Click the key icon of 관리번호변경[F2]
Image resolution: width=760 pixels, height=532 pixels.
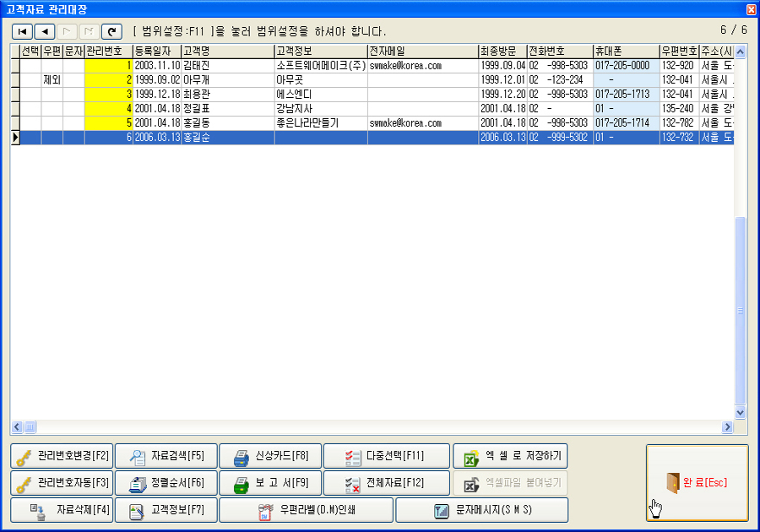(x=24, y=457)
